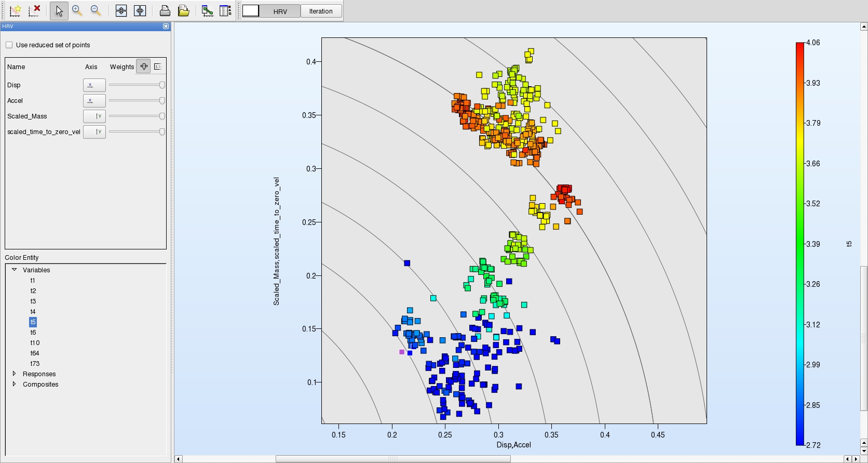Fit the plot horizontally

140,10
